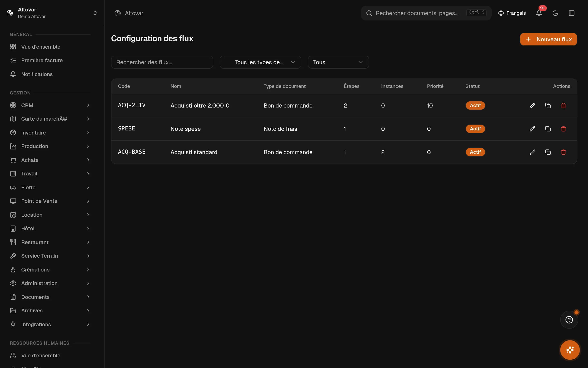
Task: Create a flow with Nouveau flux
Action: 548,39
